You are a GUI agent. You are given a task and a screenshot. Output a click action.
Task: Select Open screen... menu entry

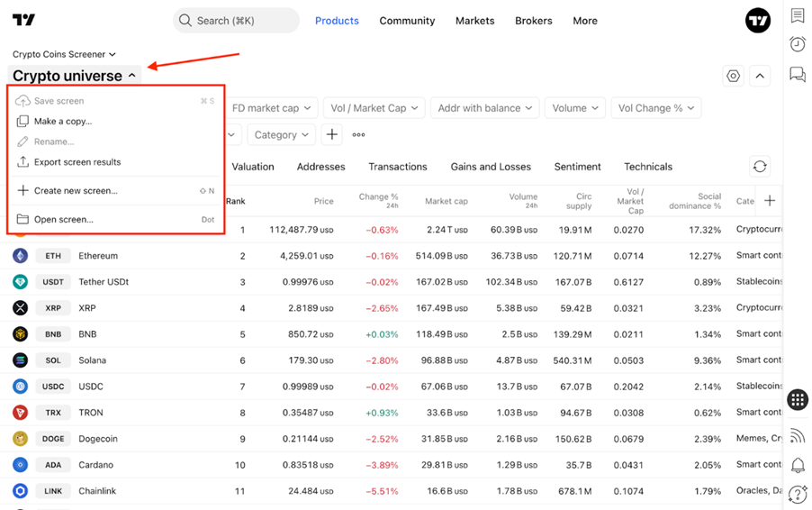[115, 219]
